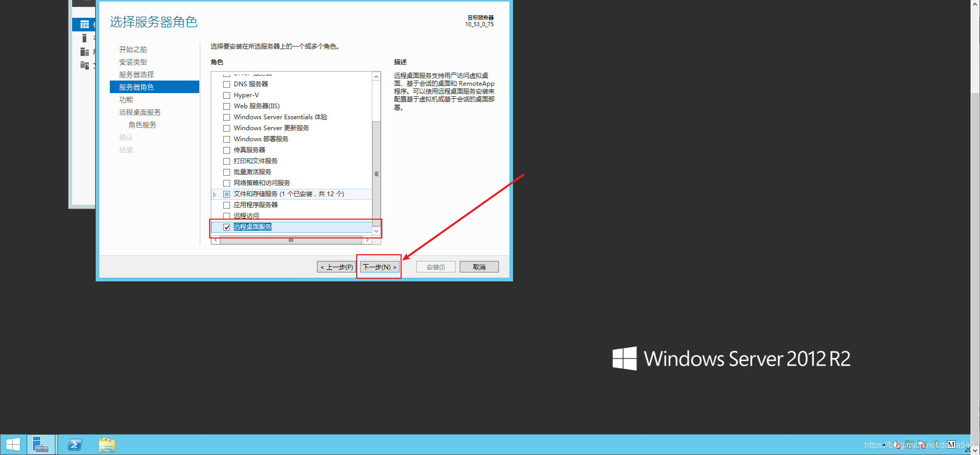Image resolution: width=980 pixels, height=455 pixels.
Task: Open File Explorer from the taskbar
Action: (107, 445)
